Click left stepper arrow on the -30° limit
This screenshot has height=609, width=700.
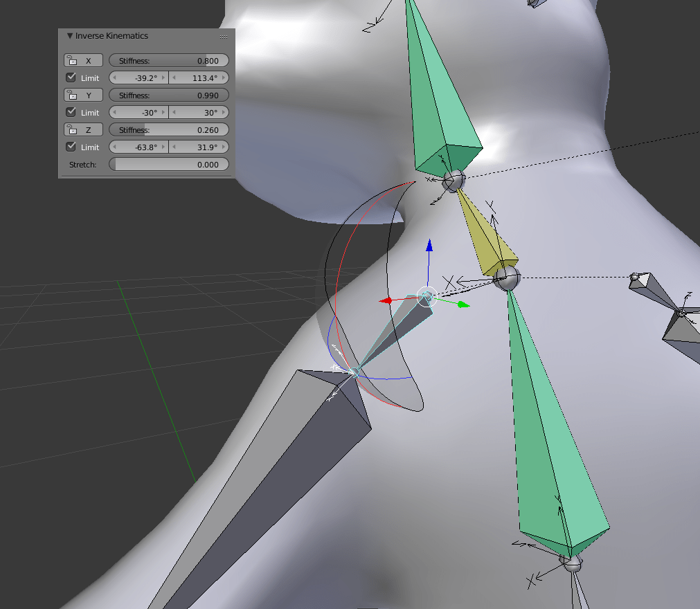(x=114, y=112)
